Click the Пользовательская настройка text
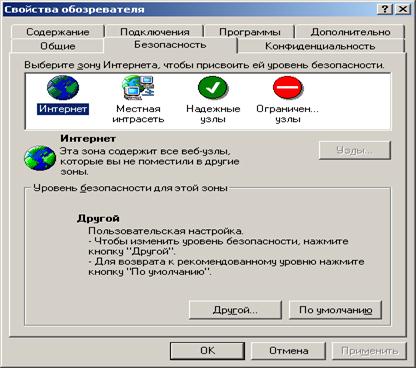 [166, 231]
